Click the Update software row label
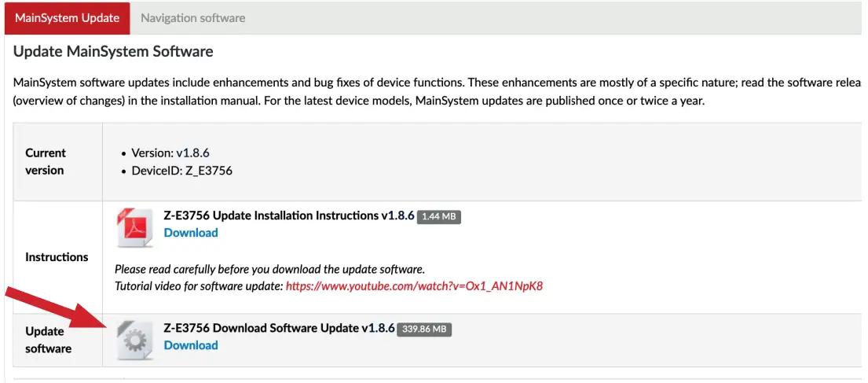Viewport: 868px width, 383px height. (48, 340)
